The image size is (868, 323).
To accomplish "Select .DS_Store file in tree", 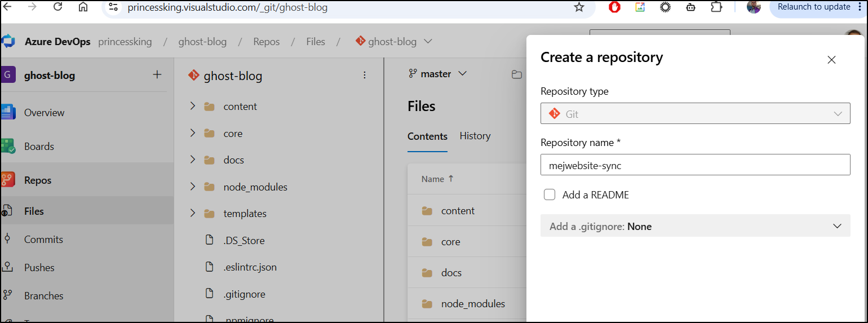I will [243, 241].
